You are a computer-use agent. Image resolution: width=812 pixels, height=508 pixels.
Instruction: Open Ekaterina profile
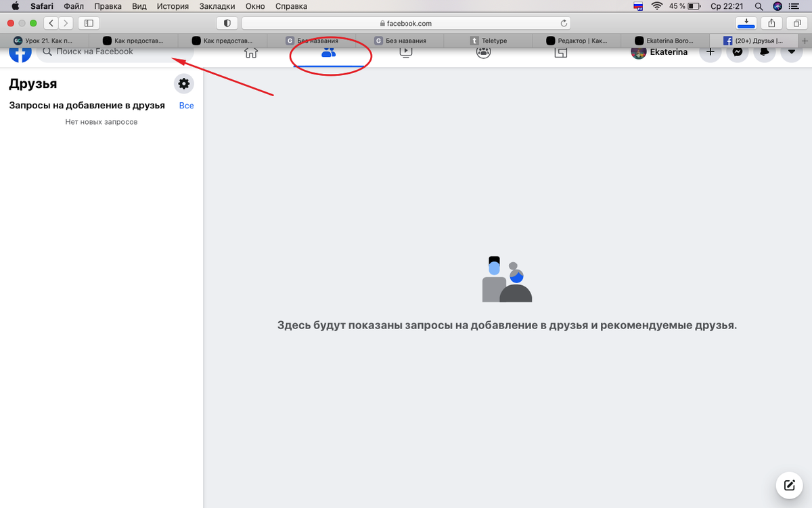660,52
